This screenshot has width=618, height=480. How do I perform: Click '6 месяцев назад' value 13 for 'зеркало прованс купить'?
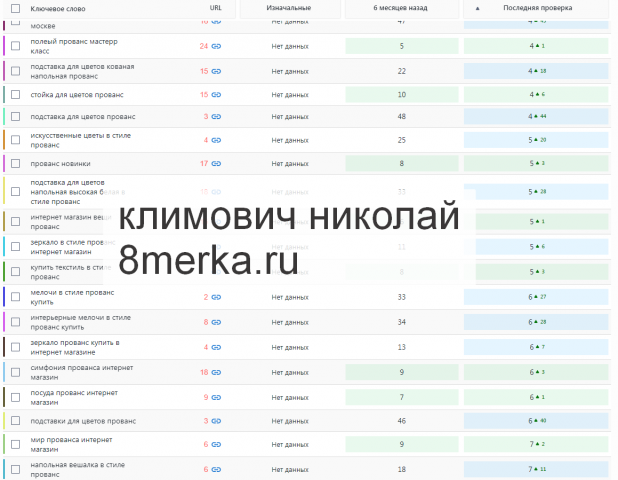(x=402, y=347)
